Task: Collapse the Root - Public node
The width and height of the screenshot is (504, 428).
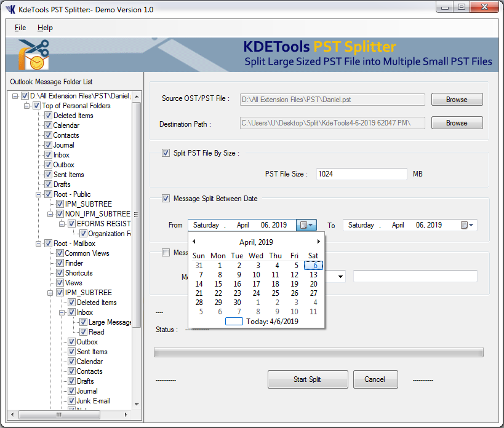Action: [x=38, y=194]
